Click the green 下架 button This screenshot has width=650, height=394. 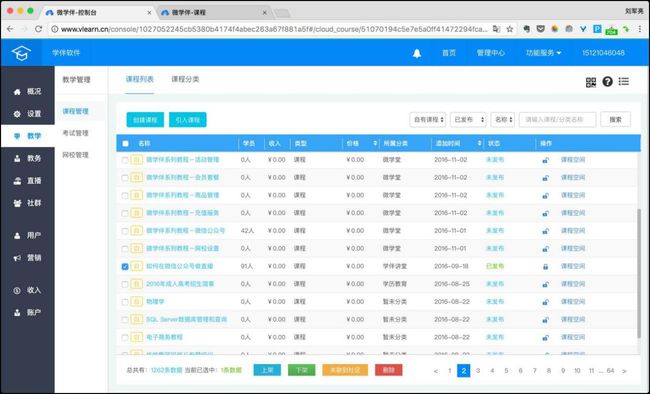301,370
